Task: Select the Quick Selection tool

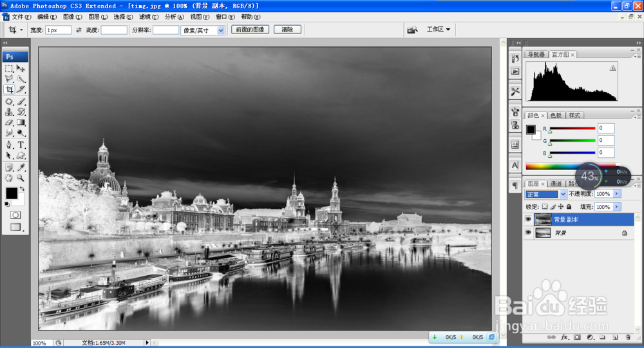Action: (x=21, y=79)
